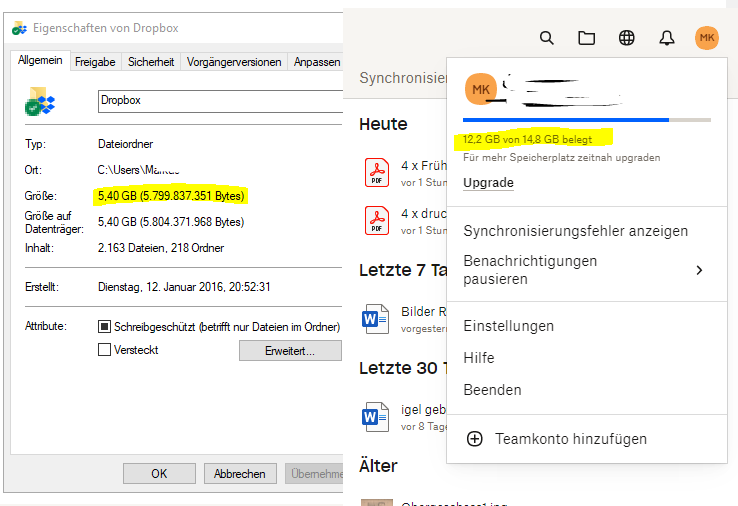Click the Upgrade link
This screenshot has width=738, height=506.
488,183
